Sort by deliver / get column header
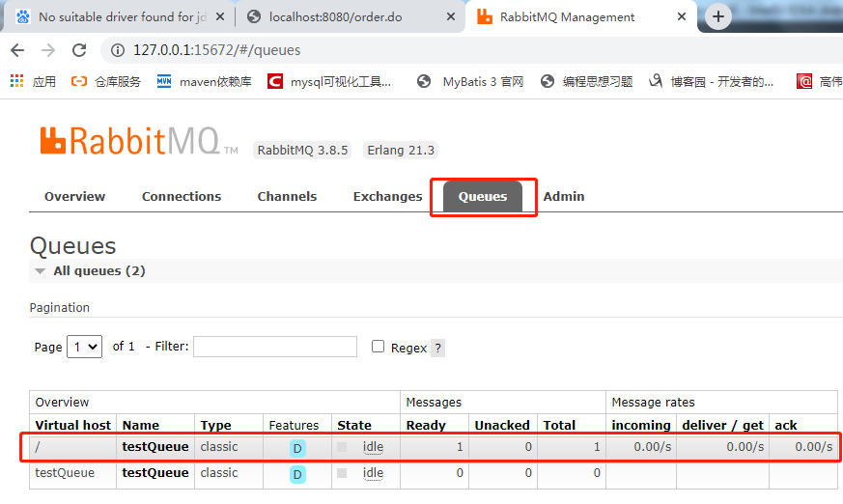 click(x=722, y=426)
